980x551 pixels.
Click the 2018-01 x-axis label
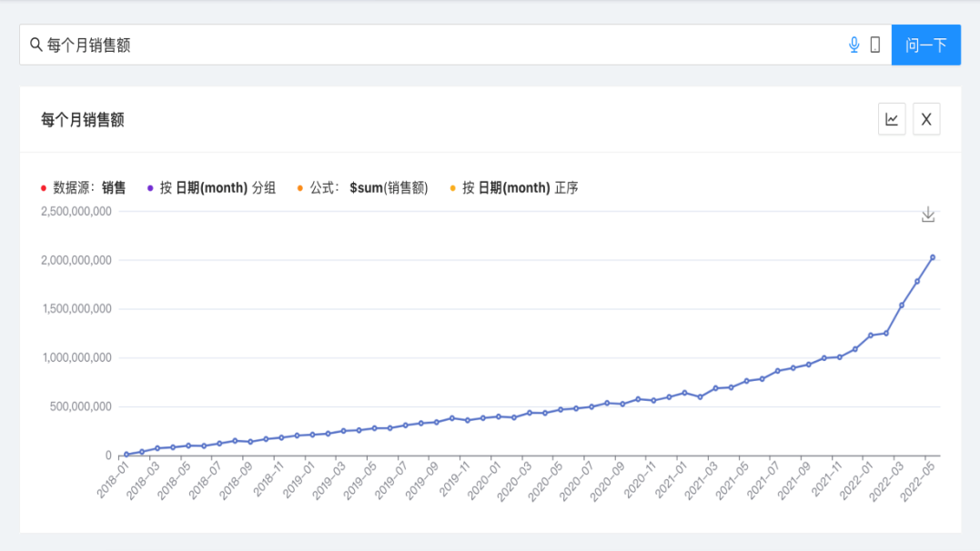coord(113,480)
